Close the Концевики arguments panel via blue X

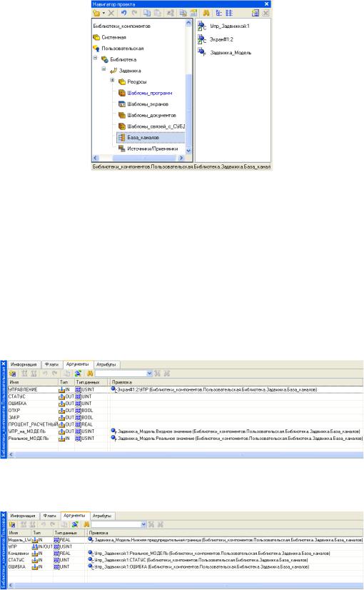(x=4, y=515)
